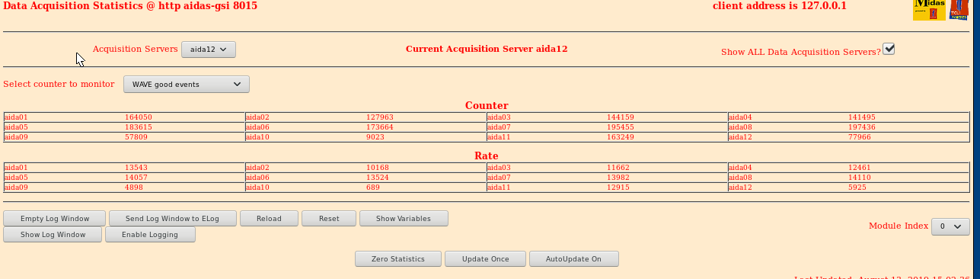
Task: Select Counter value 127963 for aida02
Action: 380,117
